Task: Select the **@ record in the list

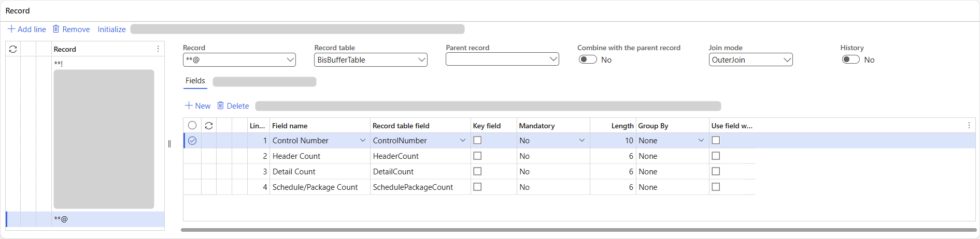Action: 61,219
